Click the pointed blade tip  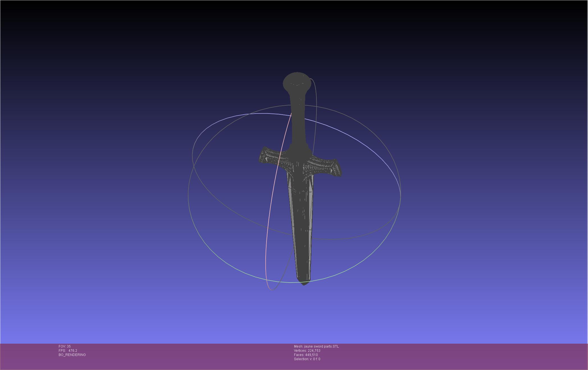coord(304,283)
